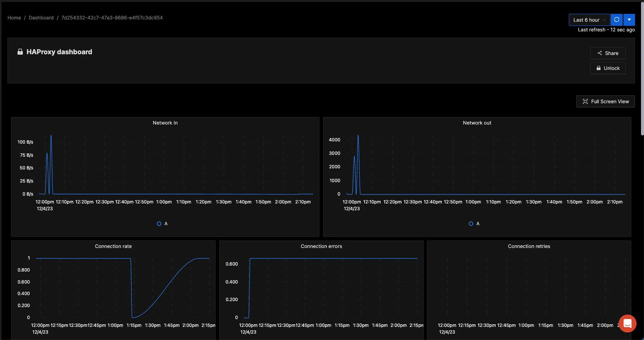The width and height of the screenshot is (644, 340).
Task: Click the lock icon beside HAProxy dashboard
Action: coord(20,52)
